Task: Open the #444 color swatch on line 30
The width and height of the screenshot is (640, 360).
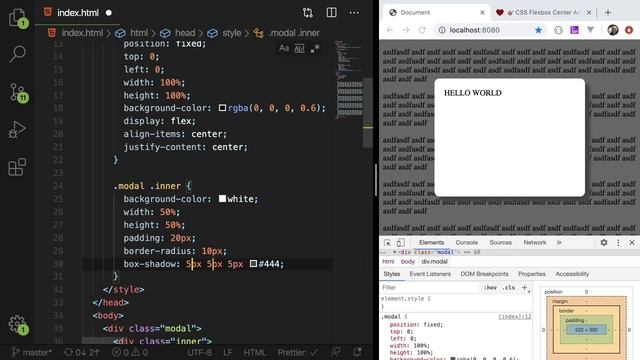Action: 253,264
